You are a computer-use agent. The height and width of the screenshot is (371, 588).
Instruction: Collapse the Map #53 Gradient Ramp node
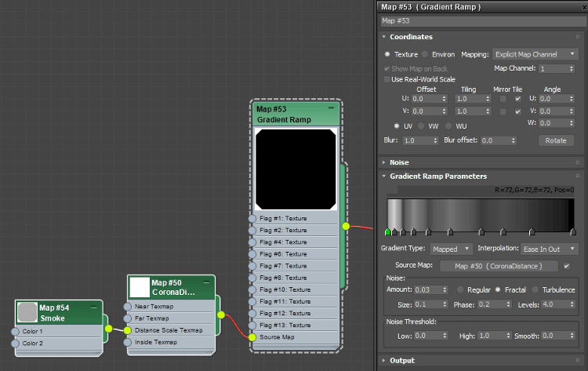(331, 107)
